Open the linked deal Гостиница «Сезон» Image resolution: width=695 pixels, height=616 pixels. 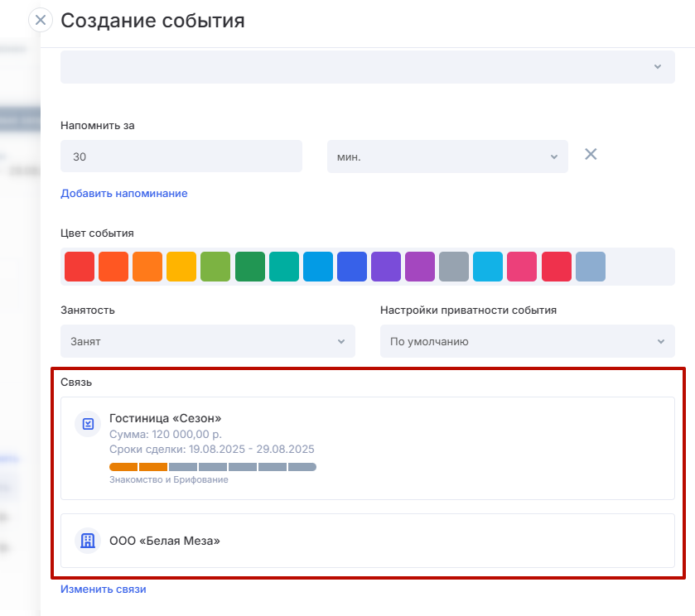(166, 418)
